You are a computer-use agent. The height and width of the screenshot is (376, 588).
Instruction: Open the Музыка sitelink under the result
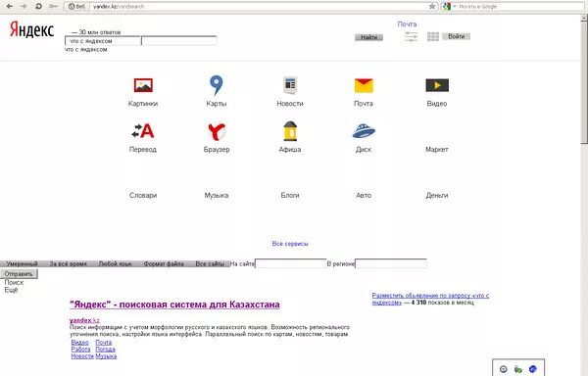coord(106,356)
